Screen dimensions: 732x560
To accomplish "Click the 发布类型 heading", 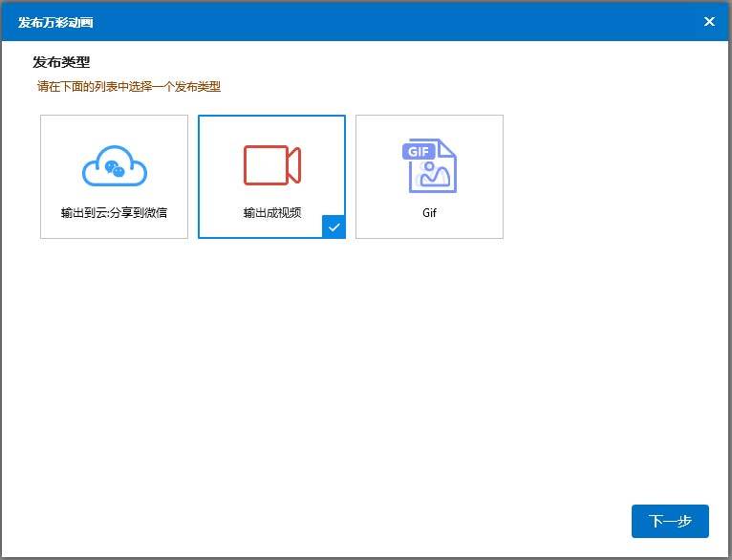I will tap(61, 62).
